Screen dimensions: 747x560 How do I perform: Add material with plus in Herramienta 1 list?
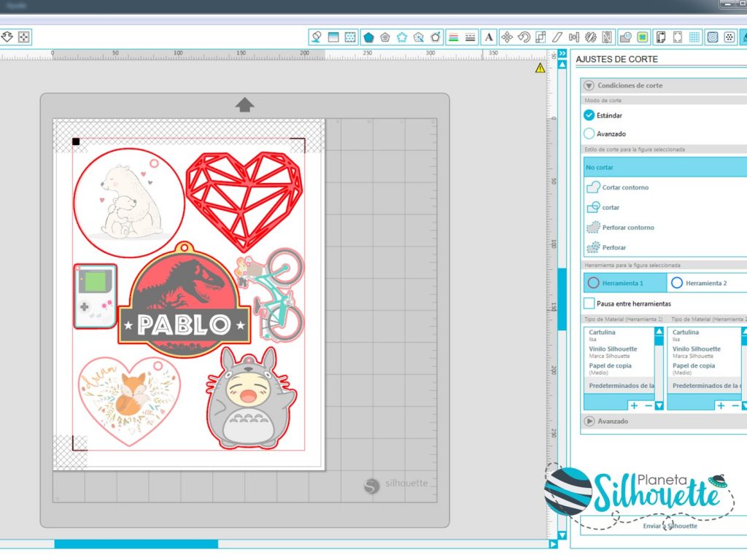point(634,405)
